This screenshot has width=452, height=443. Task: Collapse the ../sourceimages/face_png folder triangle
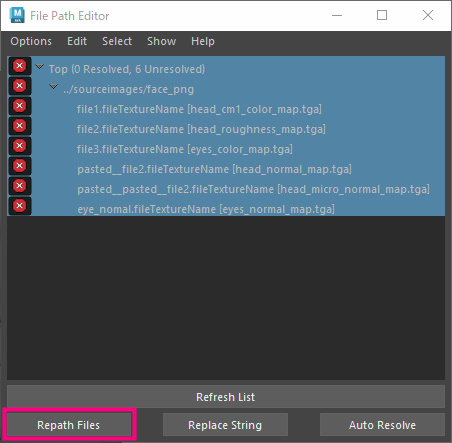coord(53,87)
